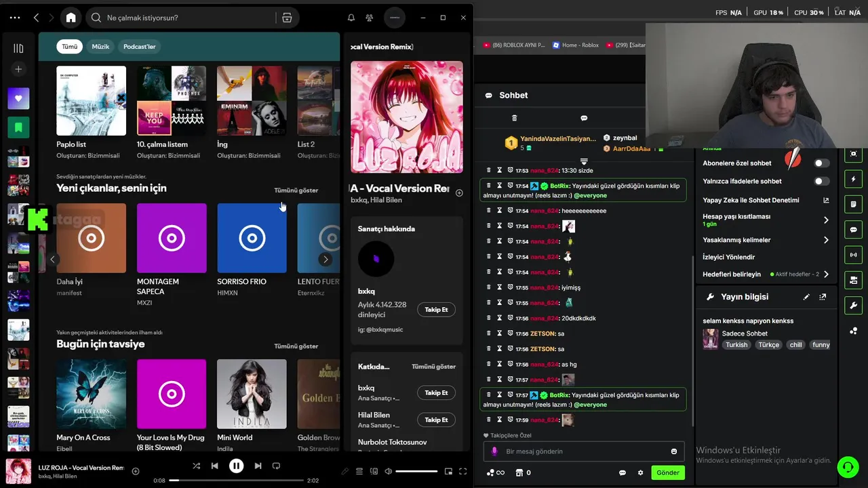868x488 pixels.
Task: Open İzleyici Yönlendir option
Action: (x=728, y=258)
